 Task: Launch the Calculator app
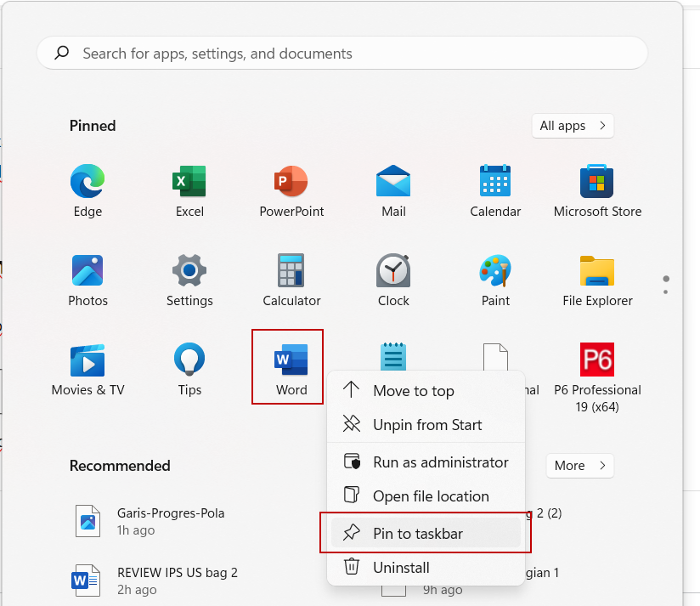[x=291, y=280]
